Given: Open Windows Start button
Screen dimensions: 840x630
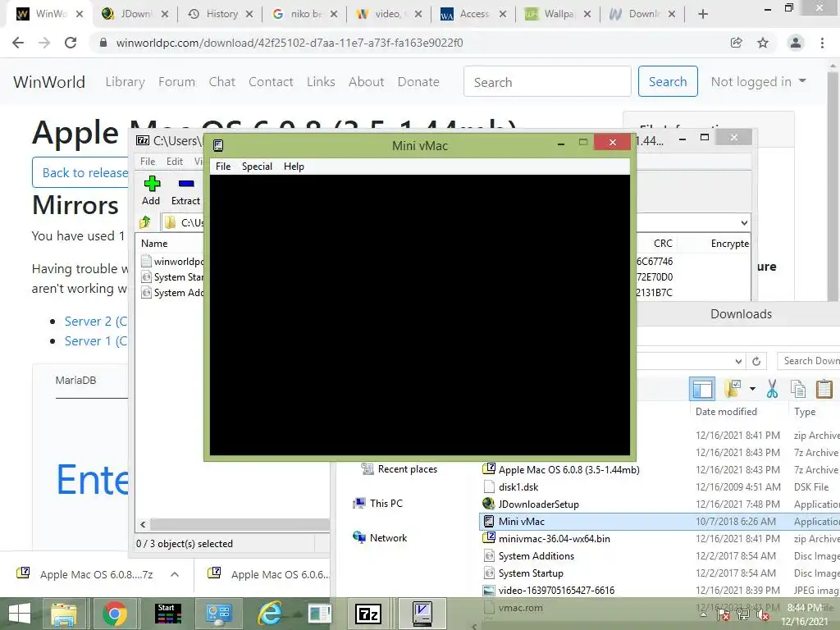Looking at the screenshot, I should [20, 614].
